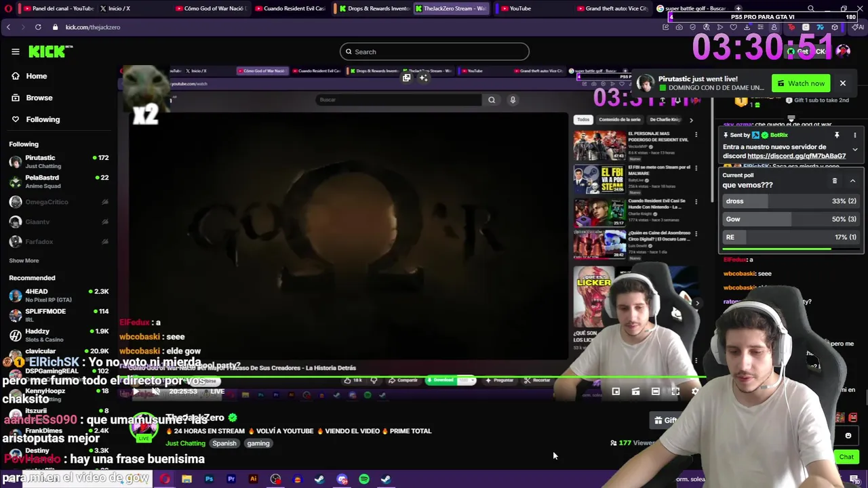Open offline OmegaCritico channel
868x488 pixels.
coord(58,202)
